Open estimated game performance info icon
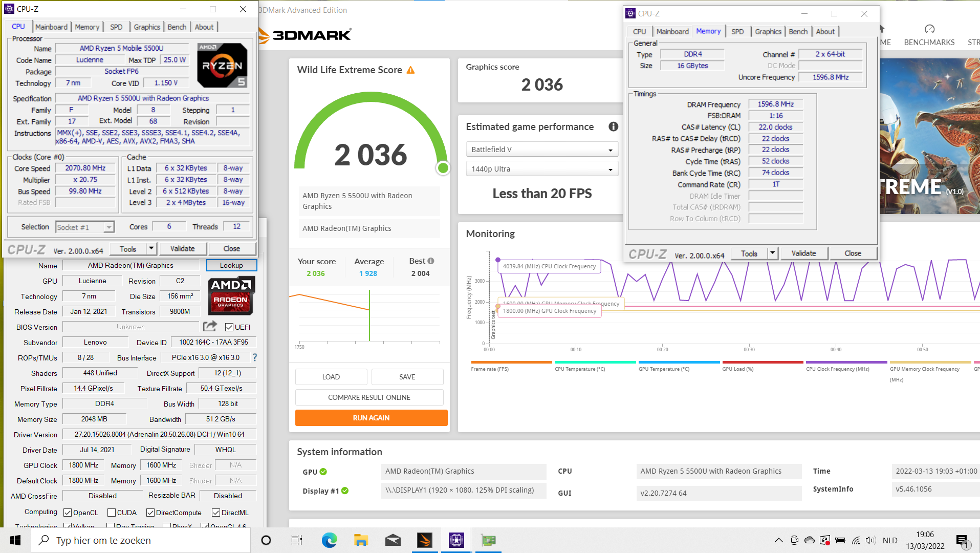This screenshot has width=980, height=553. [x=613, y=126]
